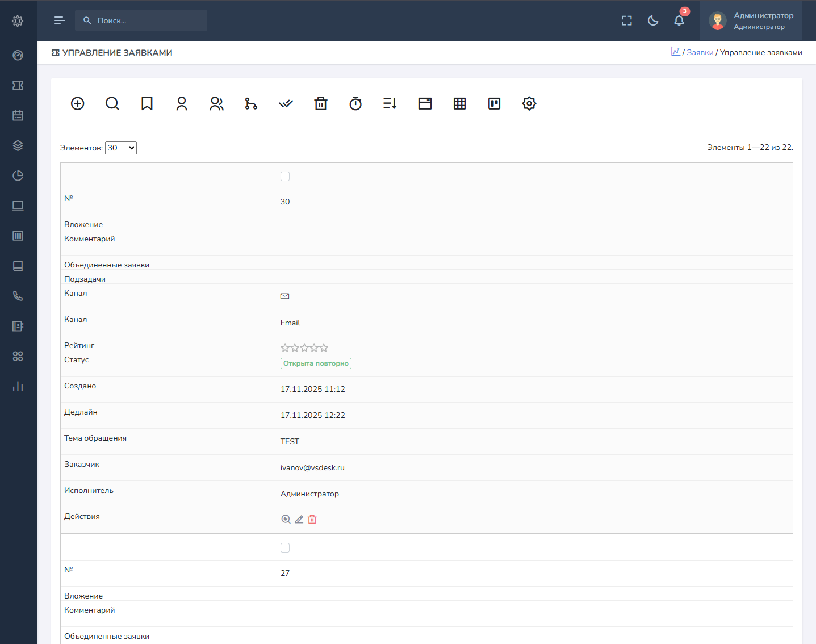Open the items per page dropdown
Screen dimensions: 816x644
[121, 148]
